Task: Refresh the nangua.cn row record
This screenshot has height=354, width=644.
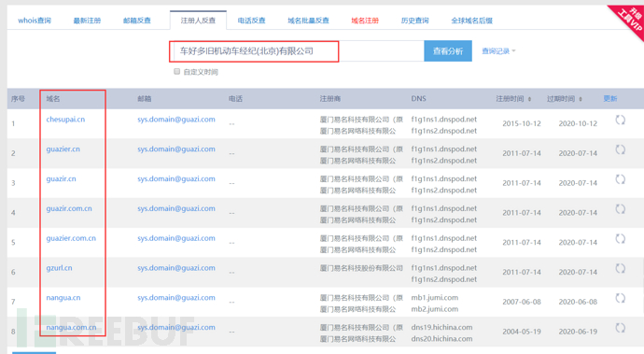Action: click(x=620, y=298)
